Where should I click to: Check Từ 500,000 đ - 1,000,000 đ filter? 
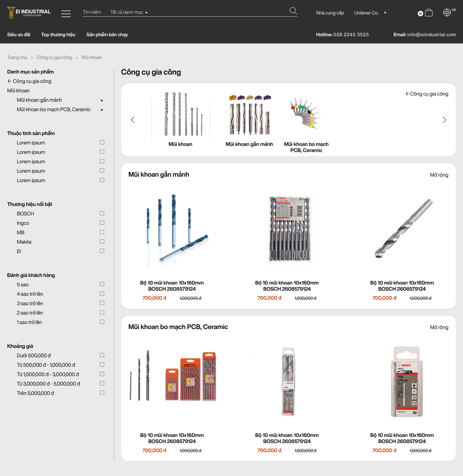point(102,365)
